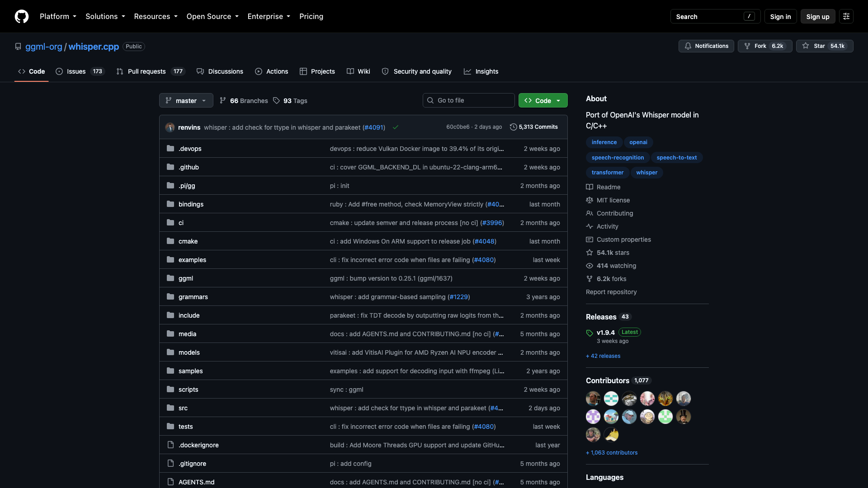868x488 pixels.
Task: Expand the green Code dropdown button
Action: 543,100
